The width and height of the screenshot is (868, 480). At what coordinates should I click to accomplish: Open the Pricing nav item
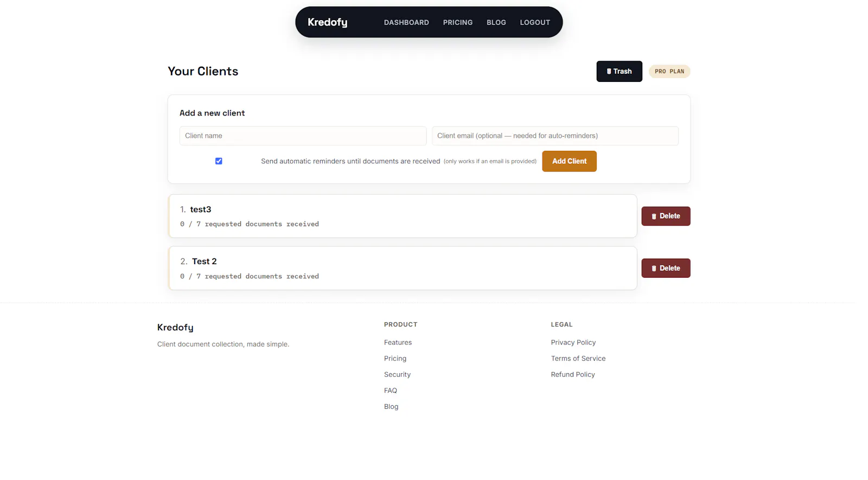coord(457,22)
